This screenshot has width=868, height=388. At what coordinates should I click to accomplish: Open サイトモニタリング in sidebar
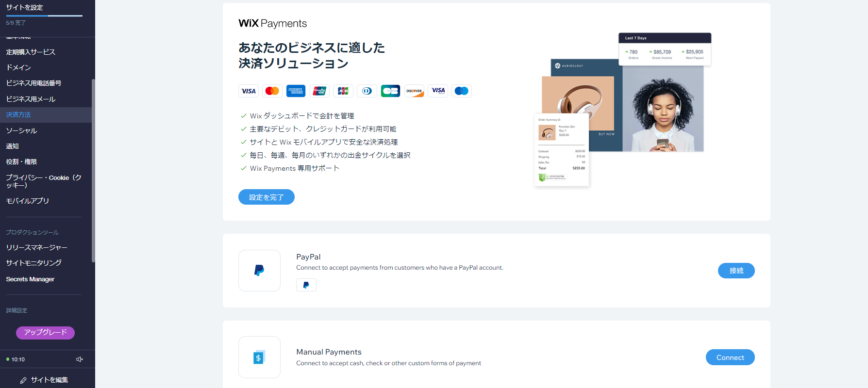tap(33, 263)
